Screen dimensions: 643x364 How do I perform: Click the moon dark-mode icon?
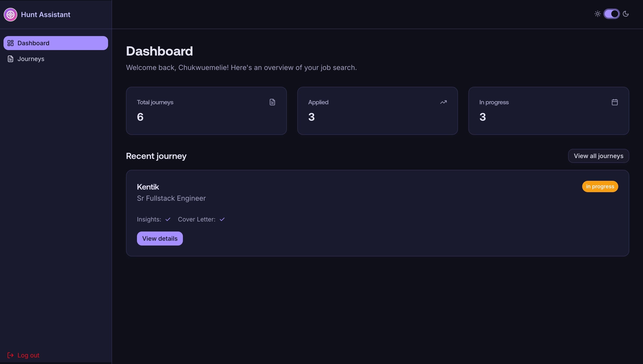tap(626, 14)
